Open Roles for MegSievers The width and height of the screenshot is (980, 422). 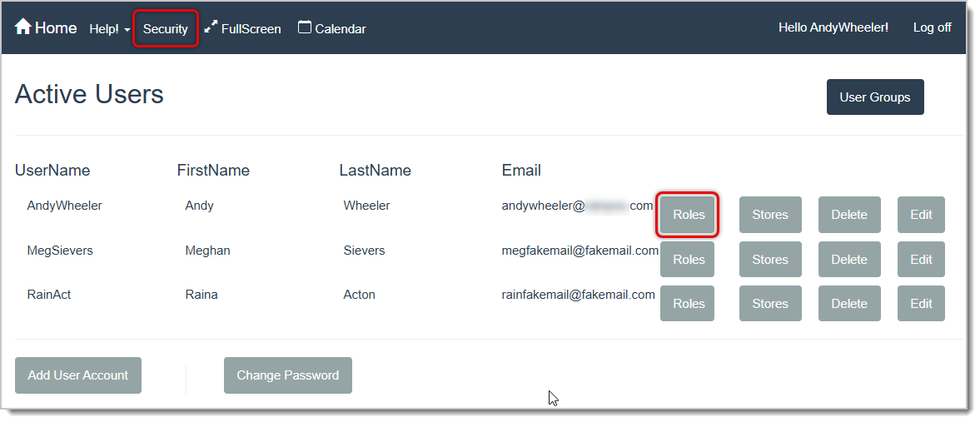click(x=688, y=259)
